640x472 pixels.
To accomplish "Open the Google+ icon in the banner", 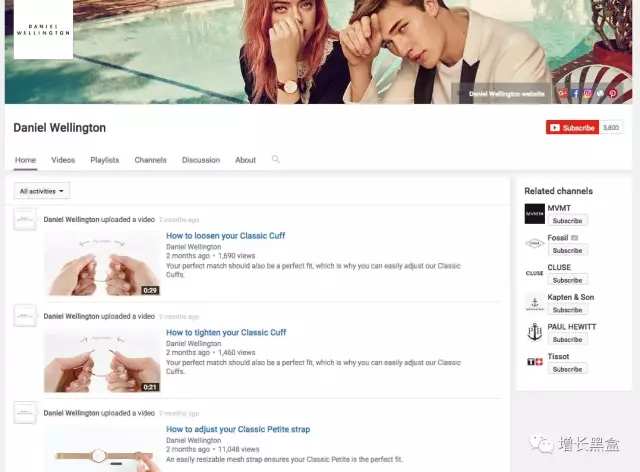I will tap(562, 94).
